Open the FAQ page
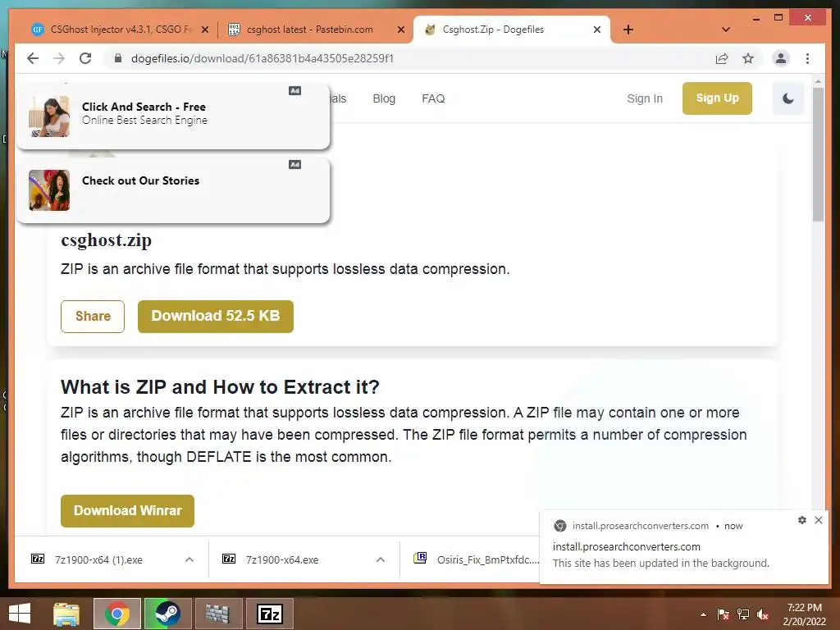 pyautogui.click(x=433, y=98)
